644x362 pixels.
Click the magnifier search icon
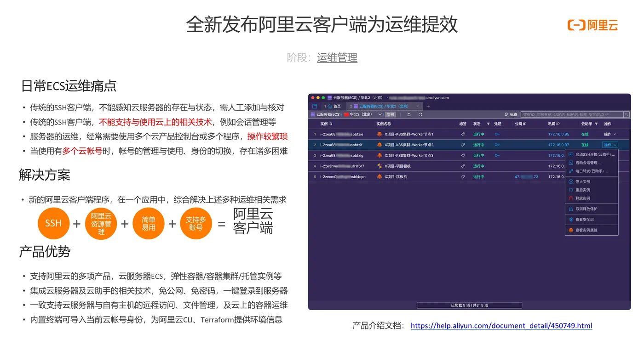tap(626, 114)
